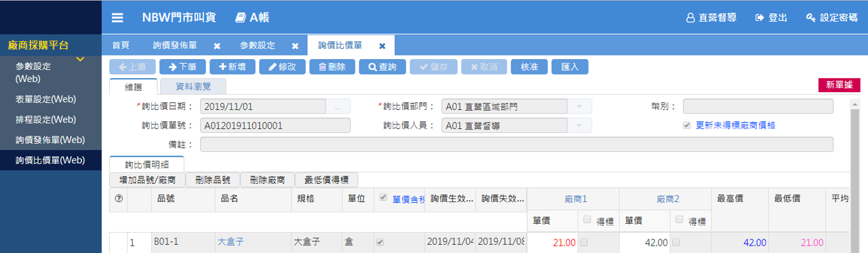
Task: Toggle 更新未得標廠商價格 checkbox
Action: click(x=688, y=125)
